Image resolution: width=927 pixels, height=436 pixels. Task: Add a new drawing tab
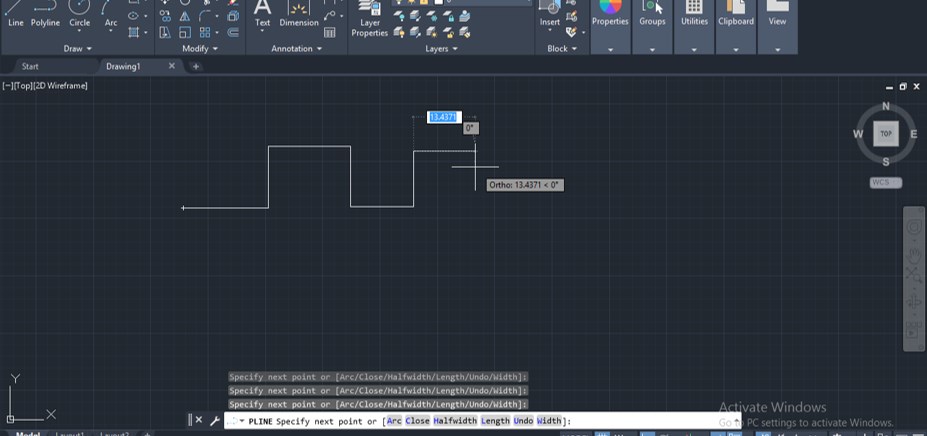(x=196, y=66)
